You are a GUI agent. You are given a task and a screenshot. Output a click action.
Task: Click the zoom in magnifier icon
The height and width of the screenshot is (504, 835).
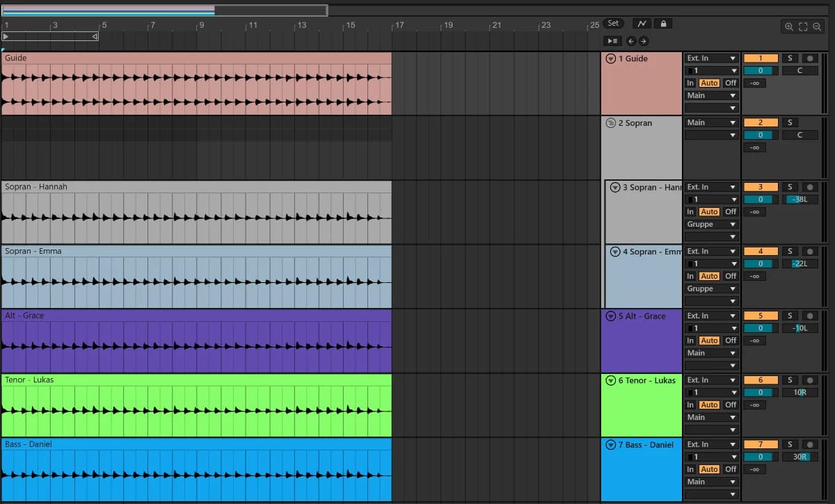(789, 26)
